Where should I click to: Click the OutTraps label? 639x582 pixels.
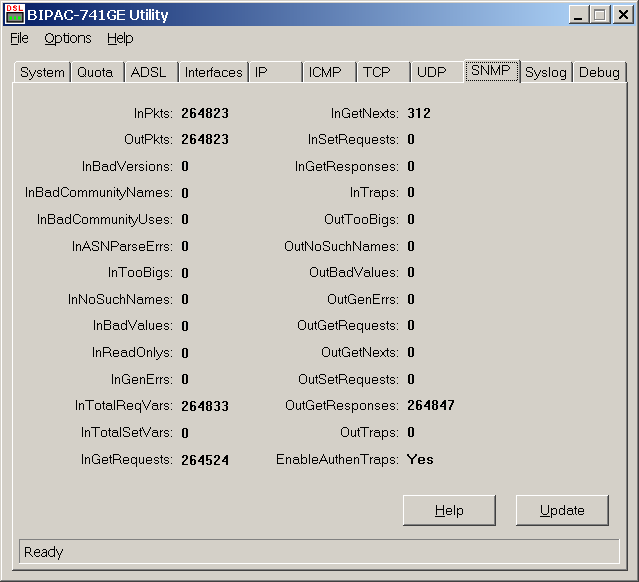(370, 432)
